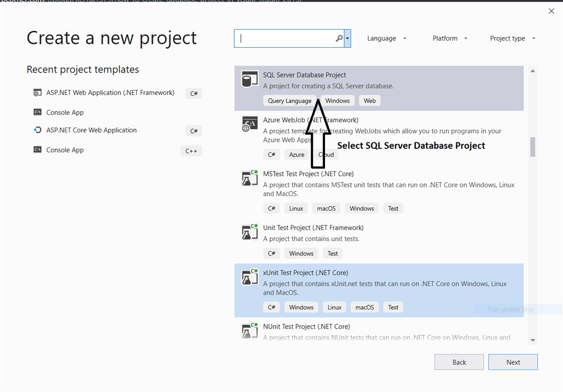Click the Back button
Viewport: 563px width, 392px height.
[x=459, y=362]
